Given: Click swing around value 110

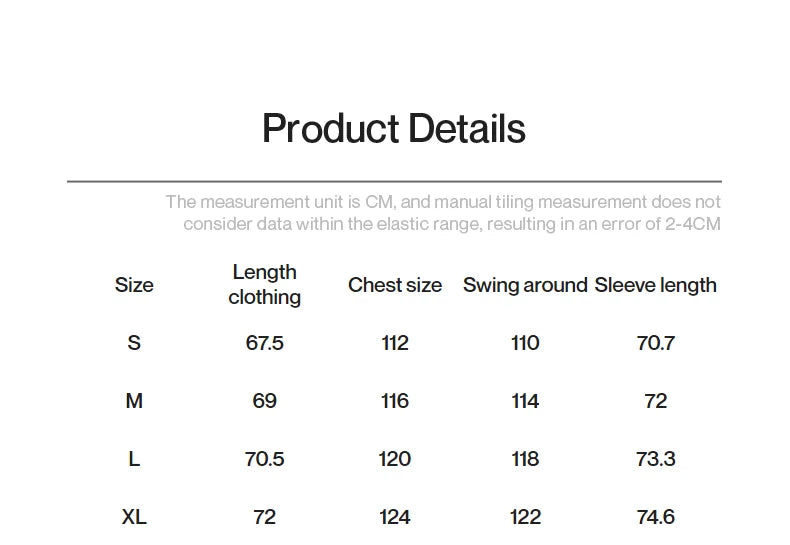Looking at the screenshot, I should tap(525, 343).
